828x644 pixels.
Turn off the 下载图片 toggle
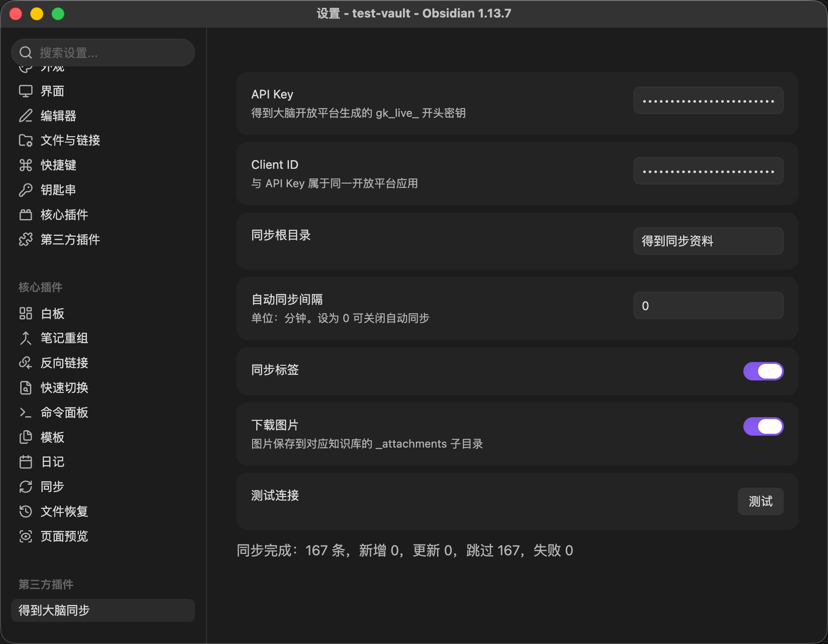[x=763, y=426]
